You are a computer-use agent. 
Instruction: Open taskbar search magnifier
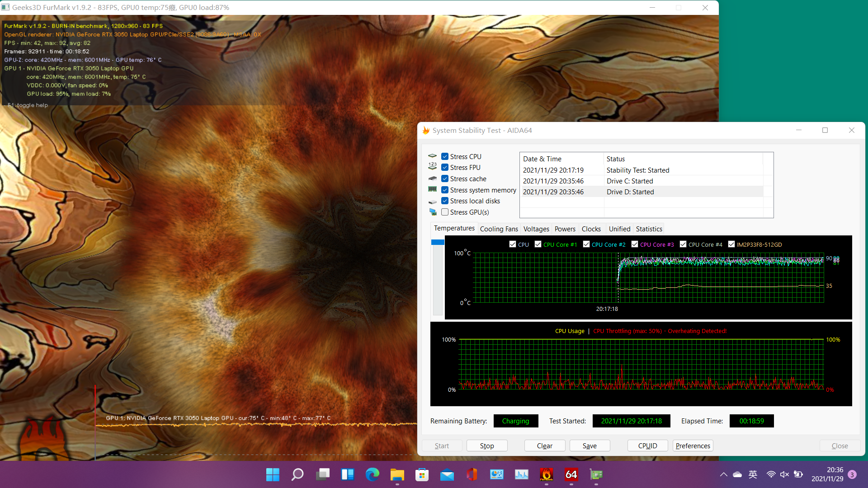pyautogui.click(x=297, y=474)
